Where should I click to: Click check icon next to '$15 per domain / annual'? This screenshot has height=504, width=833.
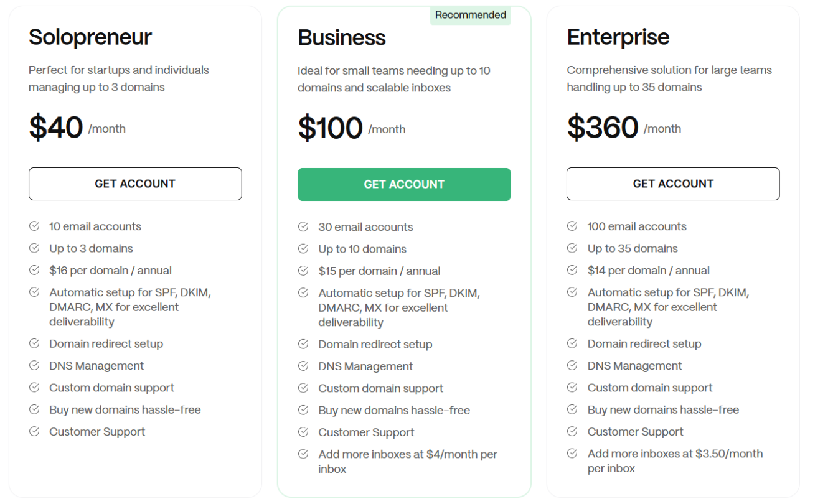(303, 271)
